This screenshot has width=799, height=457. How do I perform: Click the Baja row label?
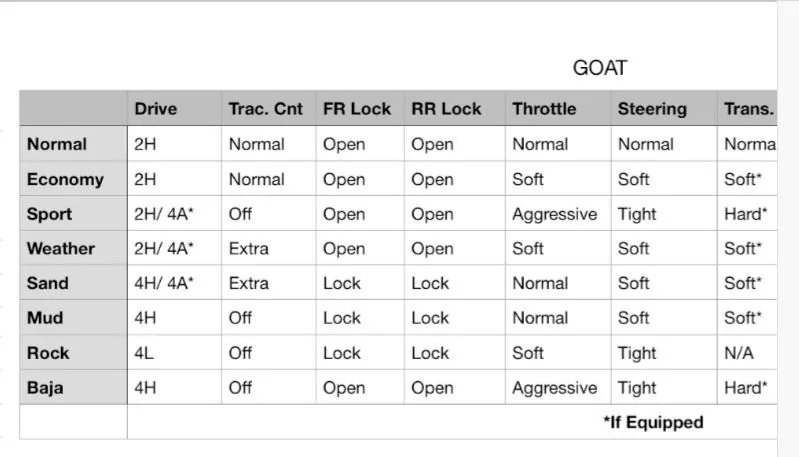pos(45,388)
